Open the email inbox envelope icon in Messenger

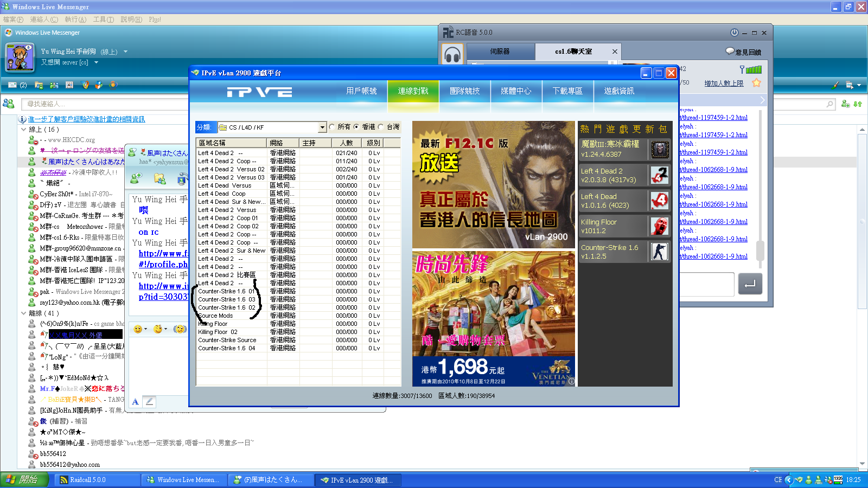[x=12, y=85]
